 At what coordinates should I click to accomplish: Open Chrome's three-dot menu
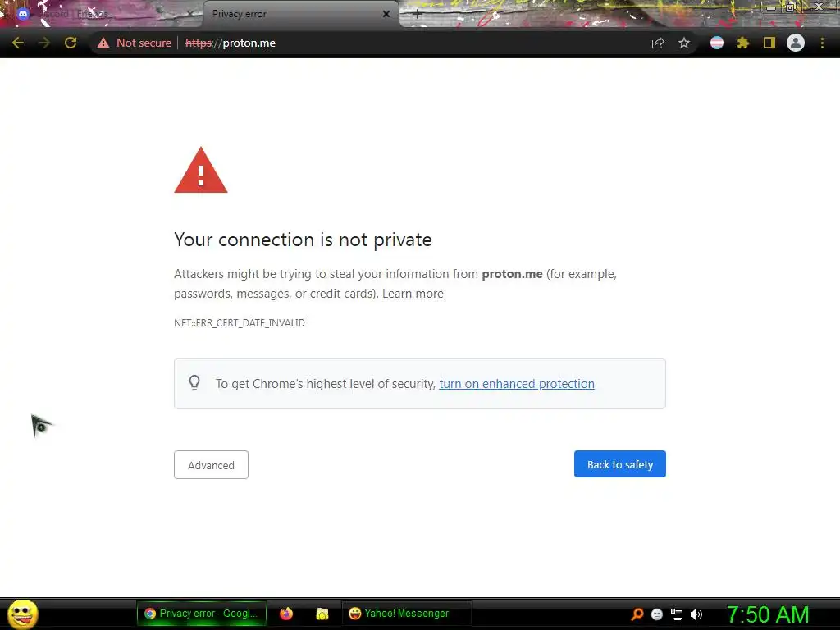[x=822, y=43]
